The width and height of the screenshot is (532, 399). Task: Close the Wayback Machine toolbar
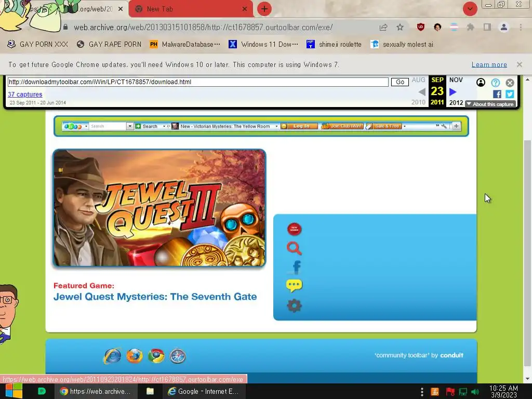click(x=510, y=83)
